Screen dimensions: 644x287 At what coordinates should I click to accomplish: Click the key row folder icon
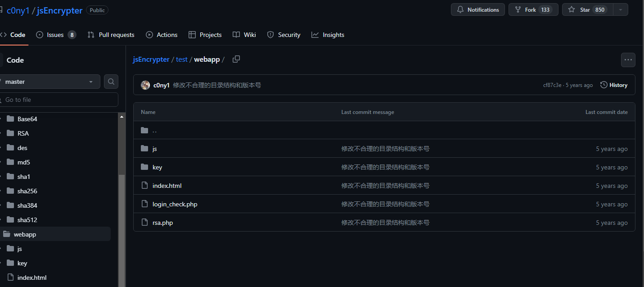(144, 167)
